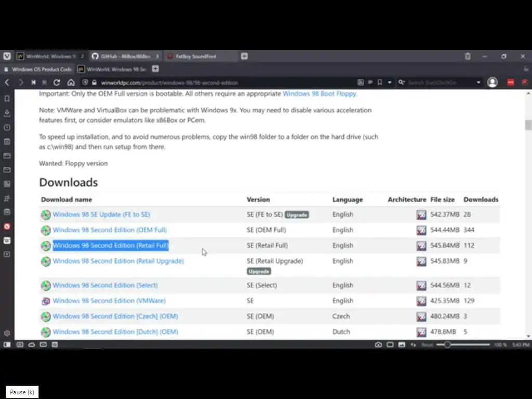
Task: Open Windows 98 Second Edition [Dutch] (OEM)
Action: pyautogui.click(x=115, y=332)
